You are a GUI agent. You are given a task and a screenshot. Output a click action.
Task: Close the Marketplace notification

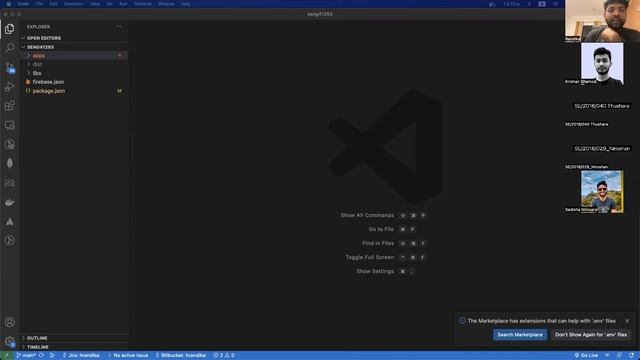pyautogui.click(x=627, y=321)
